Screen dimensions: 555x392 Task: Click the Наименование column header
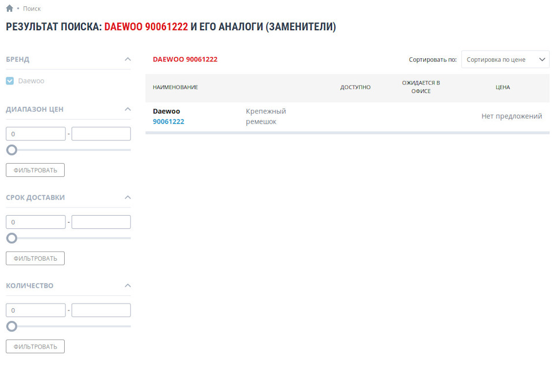point(175,87)
